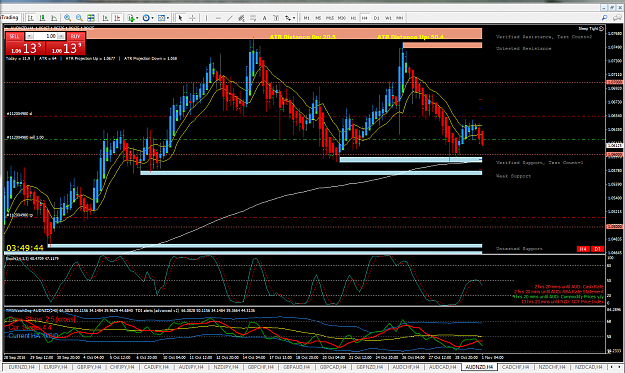Click the large red buy price box
This screenshot has width=625, height=373.
pyautogui.click(x=65, y=48)
